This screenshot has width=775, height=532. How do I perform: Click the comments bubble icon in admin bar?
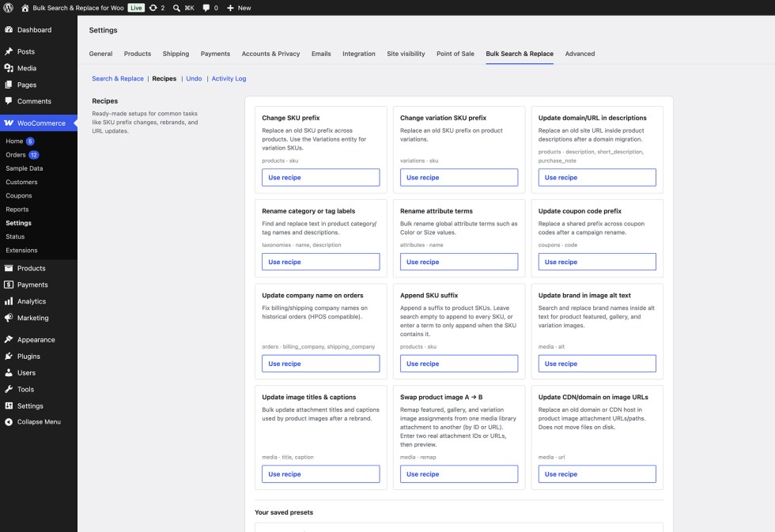click(x=206, y=8)
